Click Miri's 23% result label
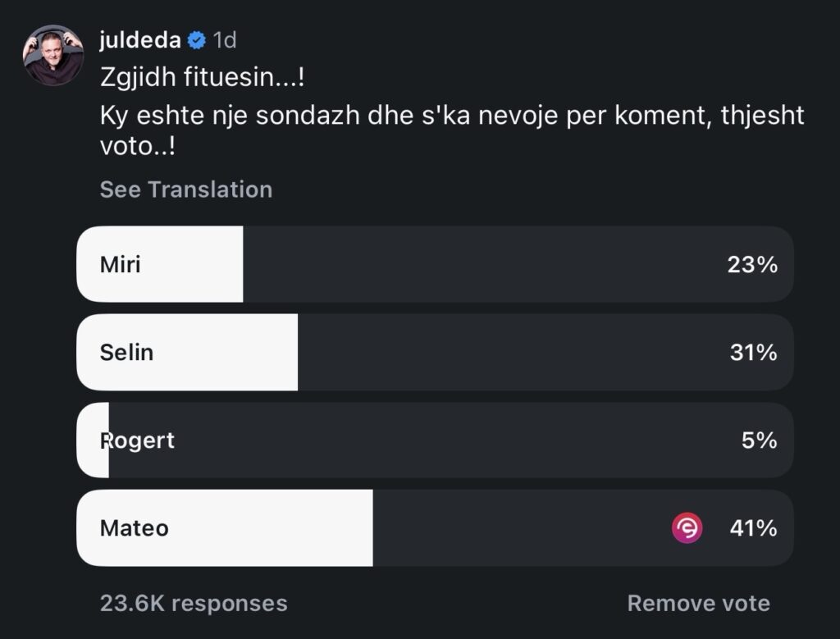This screenshot has width=840, height=639. 751,264
